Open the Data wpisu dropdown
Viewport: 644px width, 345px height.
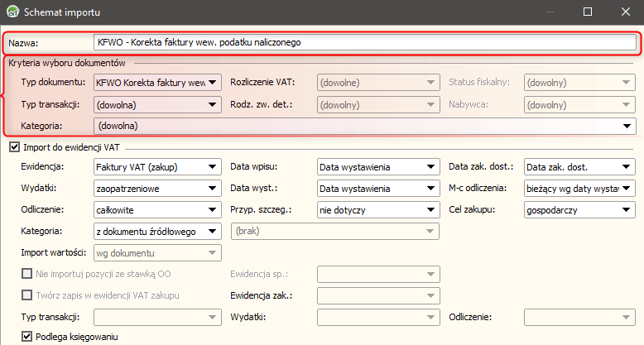[x=378, y=167]
